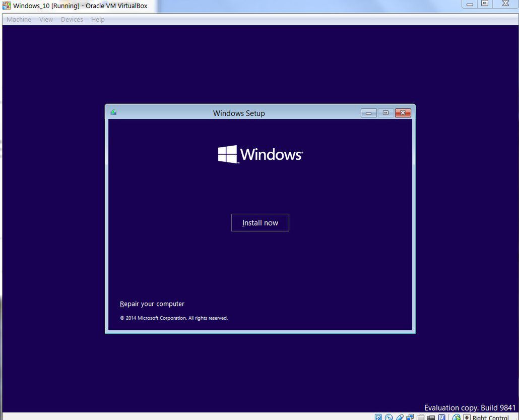Click the CPU virtualization status icon
The height and width of the screenshot is (420, 519).
point(442,417)
